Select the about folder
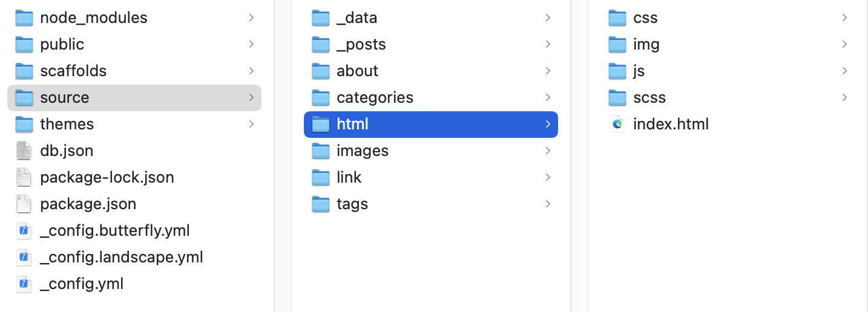 point(431,71)
